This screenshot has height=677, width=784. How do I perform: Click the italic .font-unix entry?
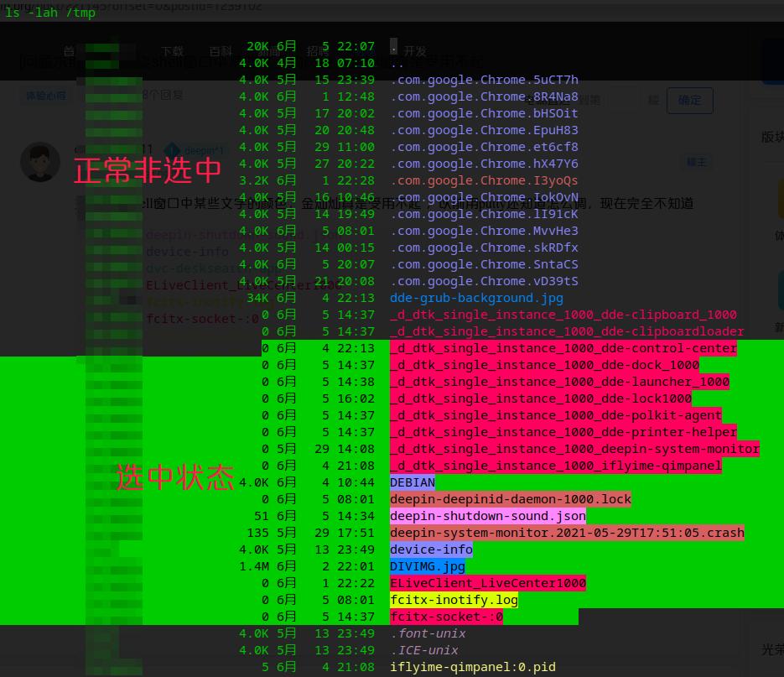tap(428, 633)
